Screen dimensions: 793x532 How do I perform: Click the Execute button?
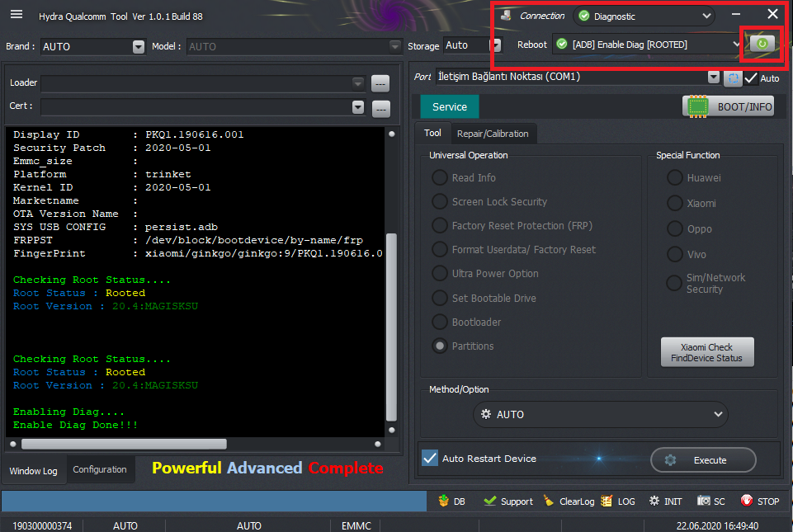pyautogui.click(x=703, y=460)
